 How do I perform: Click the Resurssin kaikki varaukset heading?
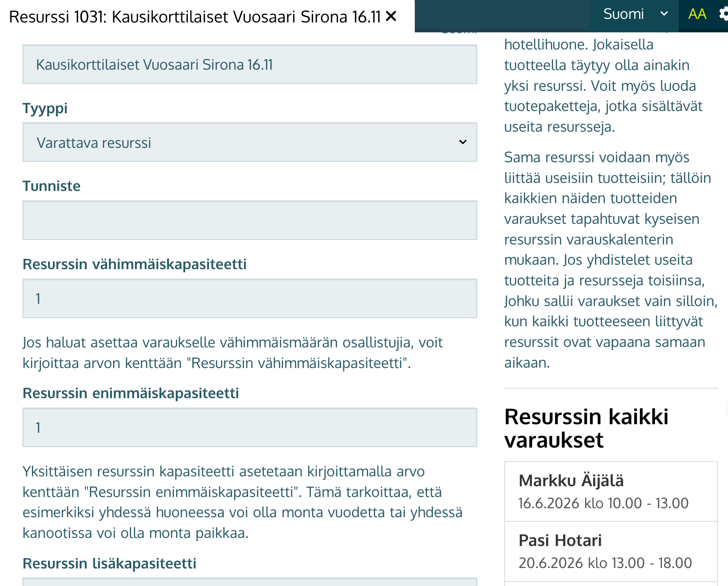(586, 428)
